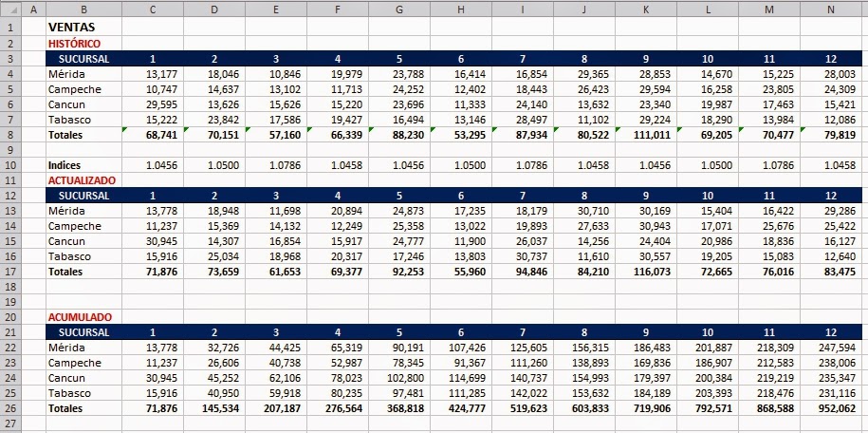This screenshot has height=433, width=868.
Task: Select accumulated Tabasco value 231,116
Action: pyautogui.click(x=831, y=393)
